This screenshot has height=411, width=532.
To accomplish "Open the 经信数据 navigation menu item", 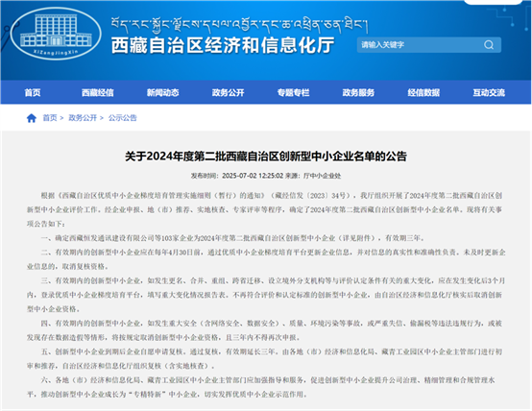I will (x=423, y=92).
